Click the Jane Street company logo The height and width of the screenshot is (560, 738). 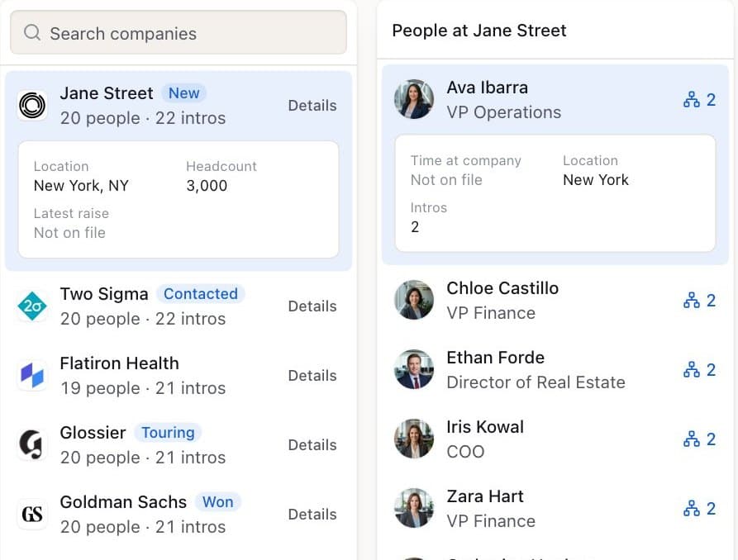(32, 105)
